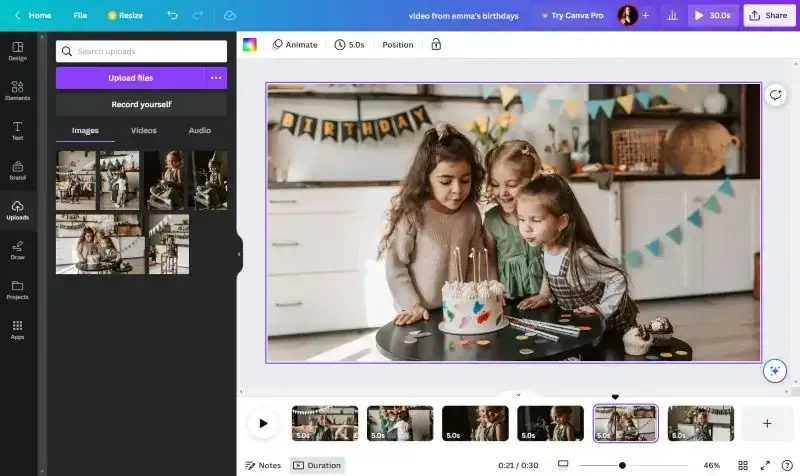Viewport: 800px width, 476px height.
Task: Open grid view of pages
Action: 743,465
